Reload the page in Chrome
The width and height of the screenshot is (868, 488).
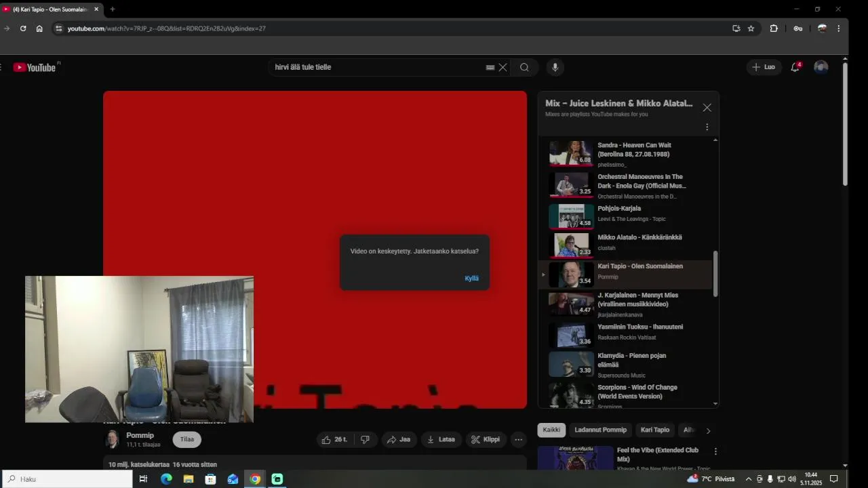(x=23, y=28)
